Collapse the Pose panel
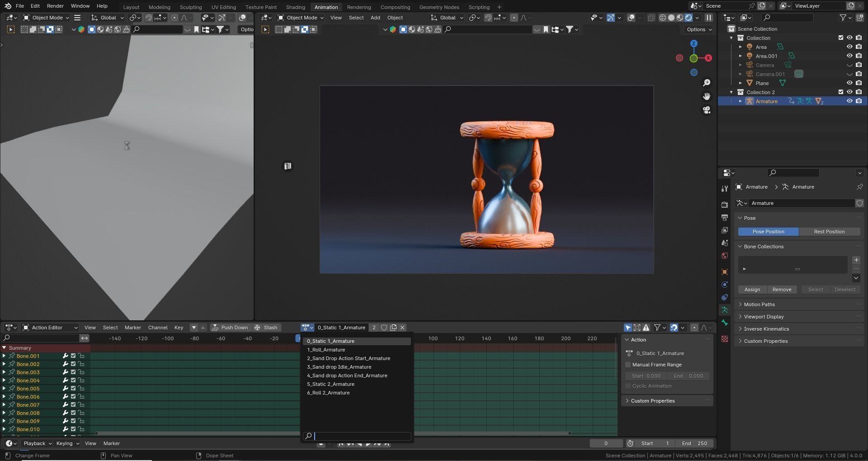 tap(799, 218)
